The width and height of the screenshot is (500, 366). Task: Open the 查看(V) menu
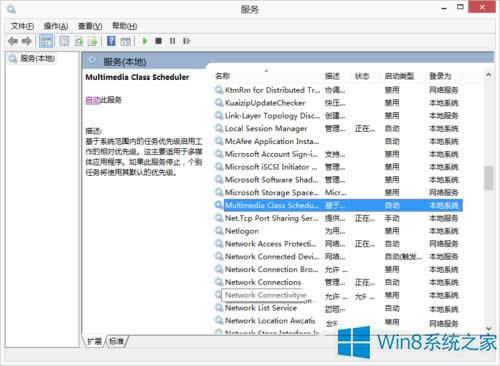click(90, 26)
